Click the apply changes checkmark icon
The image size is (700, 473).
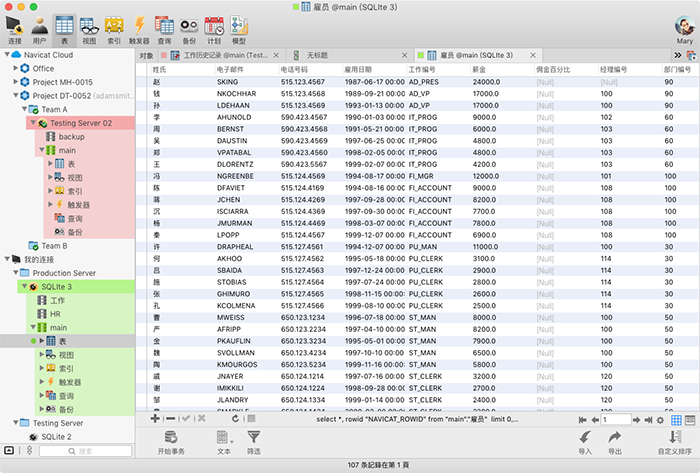point(186,419)
